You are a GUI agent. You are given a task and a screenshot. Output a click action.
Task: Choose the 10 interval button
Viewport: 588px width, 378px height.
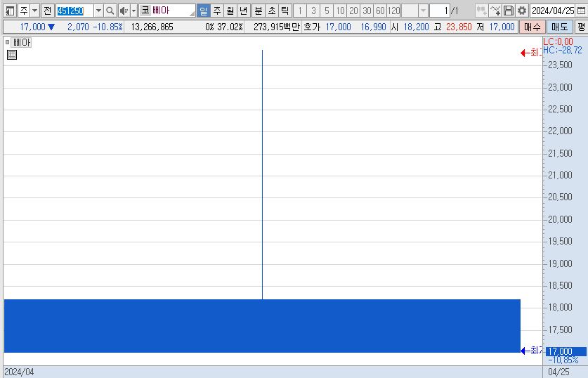click(x=340, y=11)
